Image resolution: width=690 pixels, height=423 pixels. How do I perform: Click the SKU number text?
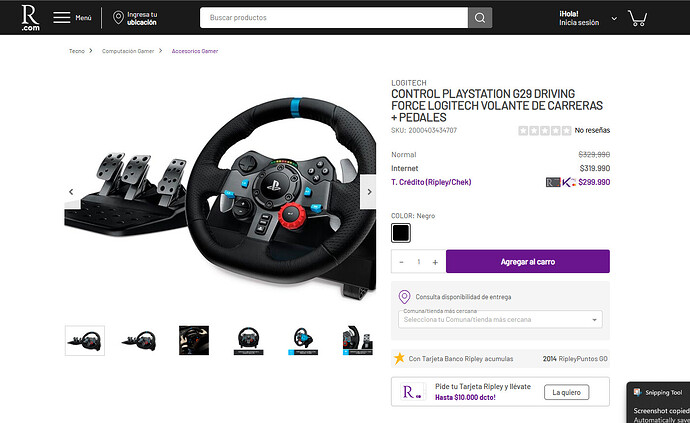pos(424,130)
